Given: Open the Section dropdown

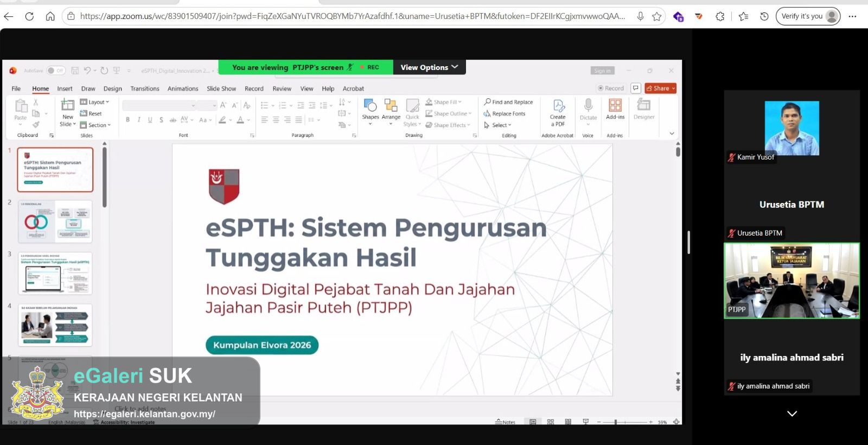Looking at the screenshot, I should [95, 125].
